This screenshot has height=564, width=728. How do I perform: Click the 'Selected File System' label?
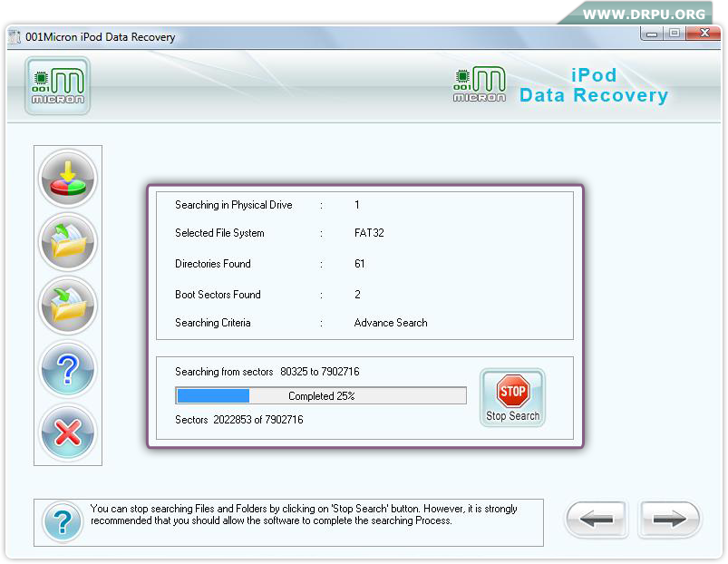219,233
